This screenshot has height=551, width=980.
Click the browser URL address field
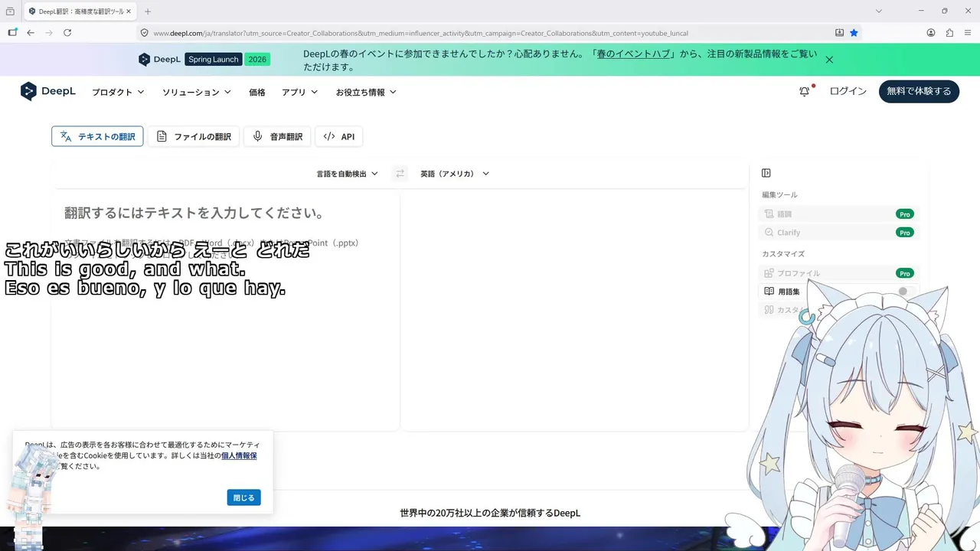(490, 33)
